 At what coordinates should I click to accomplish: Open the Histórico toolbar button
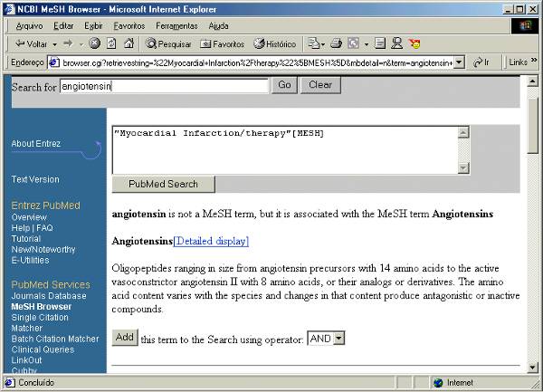pyautogui.click(x=274, y=44)
